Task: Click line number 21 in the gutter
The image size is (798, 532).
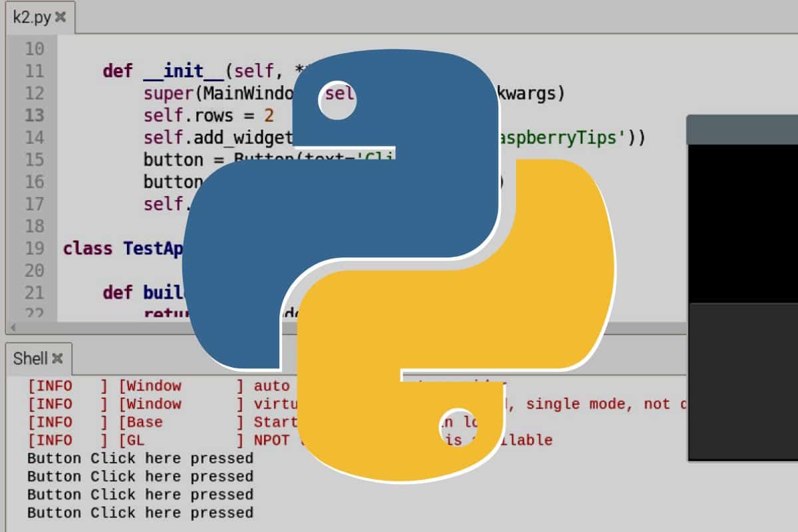Action: pos(34,293)
